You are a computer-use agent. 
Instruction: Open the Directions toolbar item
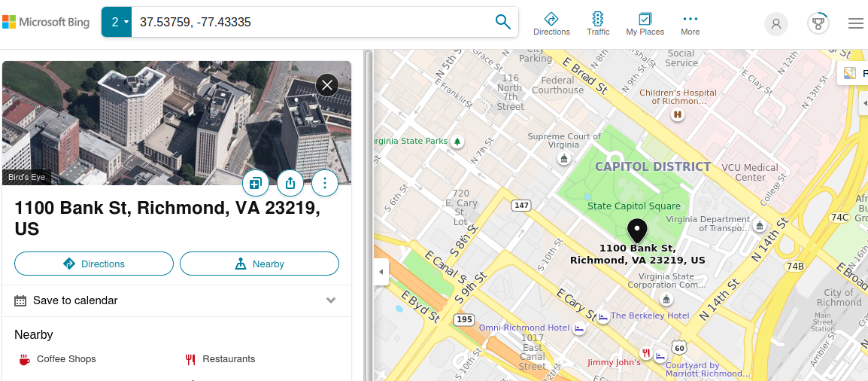pos(551,23)
